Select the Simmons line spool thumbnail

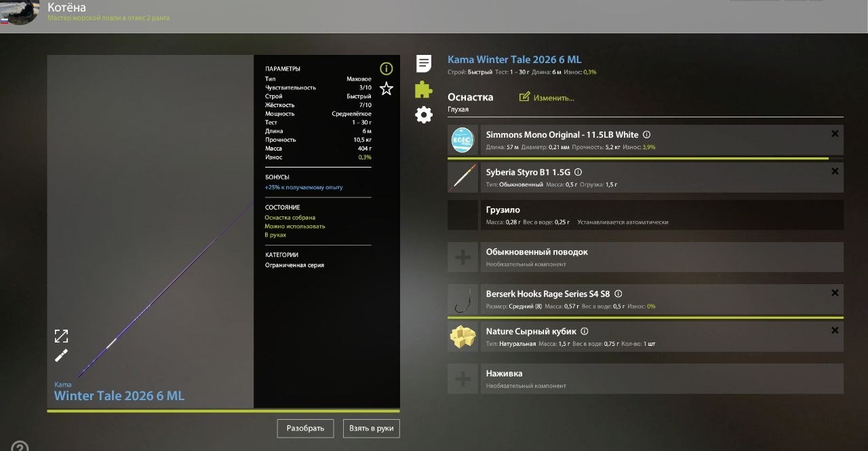tap(462, 140)
